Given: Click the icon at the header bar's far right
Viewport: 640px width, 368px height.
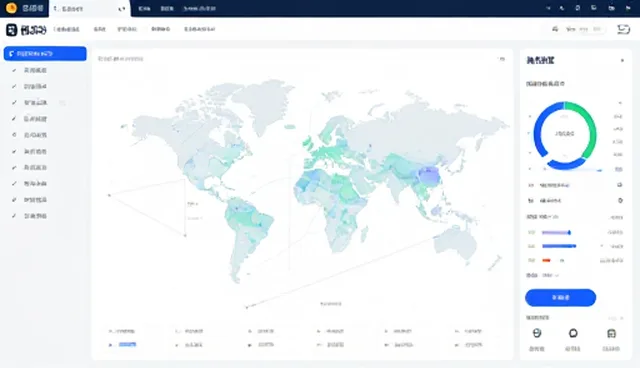Looking at the screenshot, I should (x=623, y=29).
